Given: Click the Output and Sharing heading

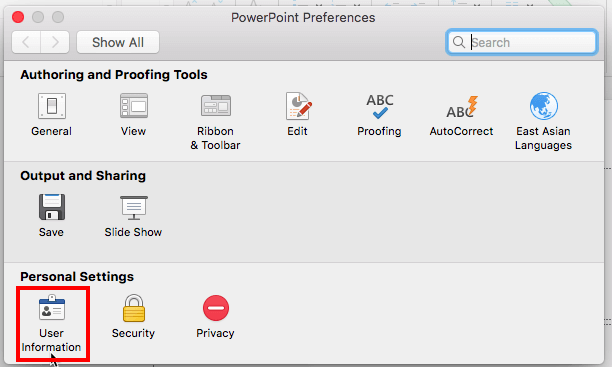Looking at the screenshot, I should click(83, 176).
